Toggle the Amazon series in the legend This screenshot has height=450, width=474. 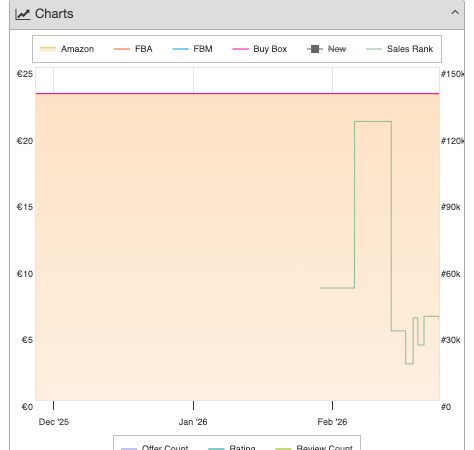click(67, 49)
